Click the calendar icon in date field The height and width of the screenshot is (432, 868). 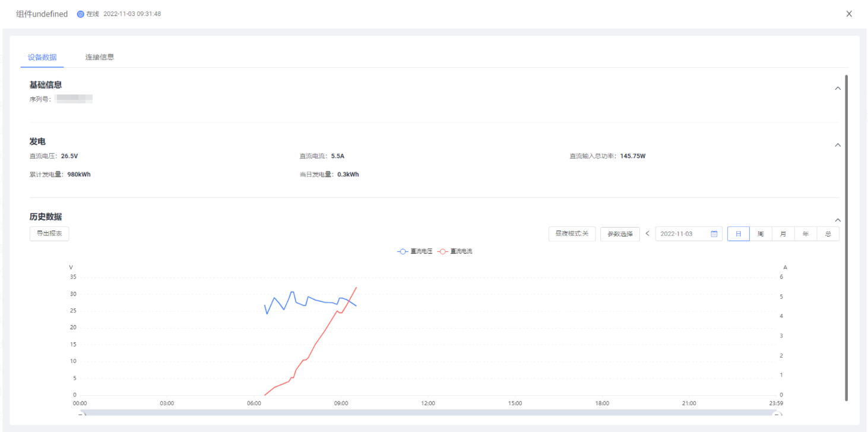(714, 234)
